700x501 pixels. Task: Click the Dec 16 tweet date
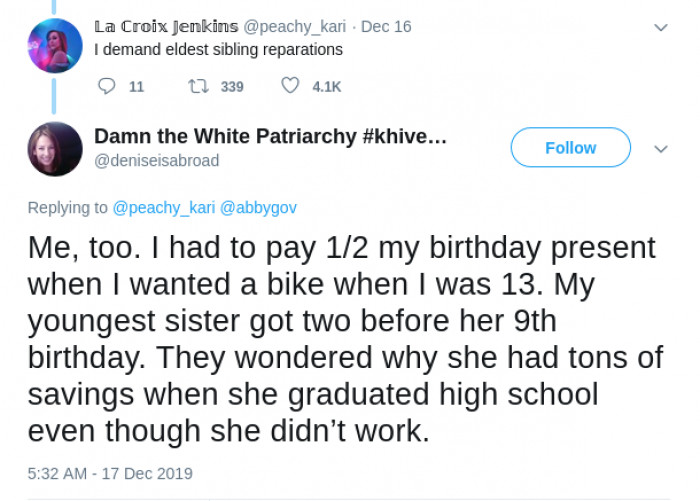pos(386,26)
